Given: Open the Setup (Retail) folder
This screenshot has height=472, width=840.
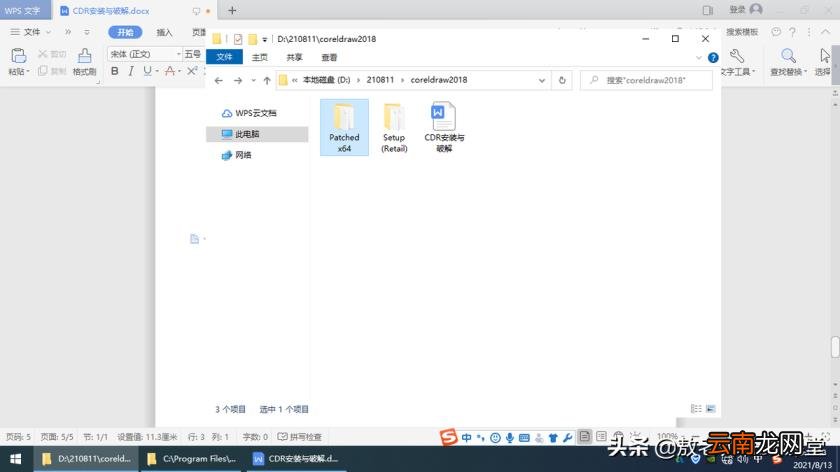Looking at the screenshot, I should point(394,128).
